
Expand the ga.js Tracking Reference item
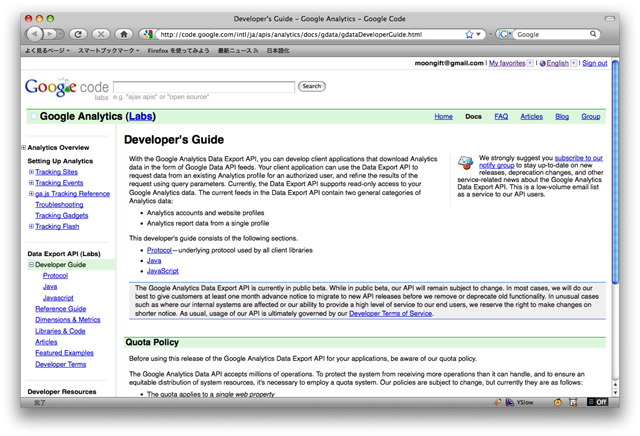coord(31,194)
